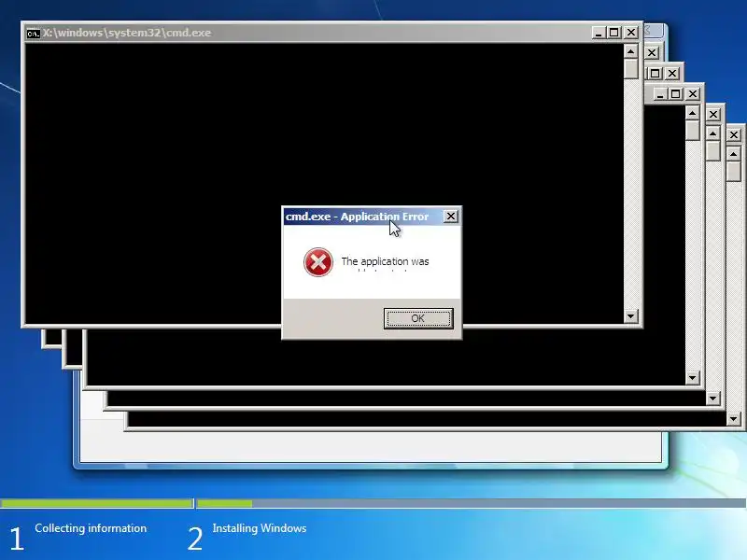Click the cmd.exe - Application Error title bar
The width and height of the screenshot is (747, 560).
371,217
